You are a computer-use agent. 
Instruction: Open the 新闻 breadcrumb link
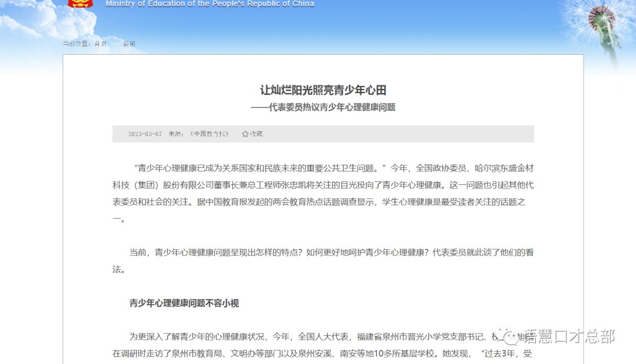(x=129, y=44)
